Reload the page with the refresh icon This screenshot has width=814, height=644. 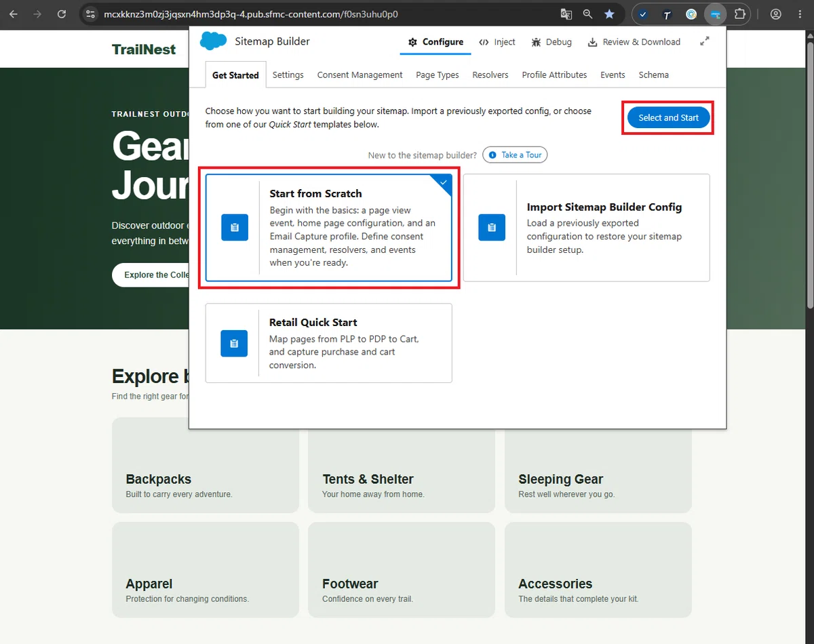point(62,14)
